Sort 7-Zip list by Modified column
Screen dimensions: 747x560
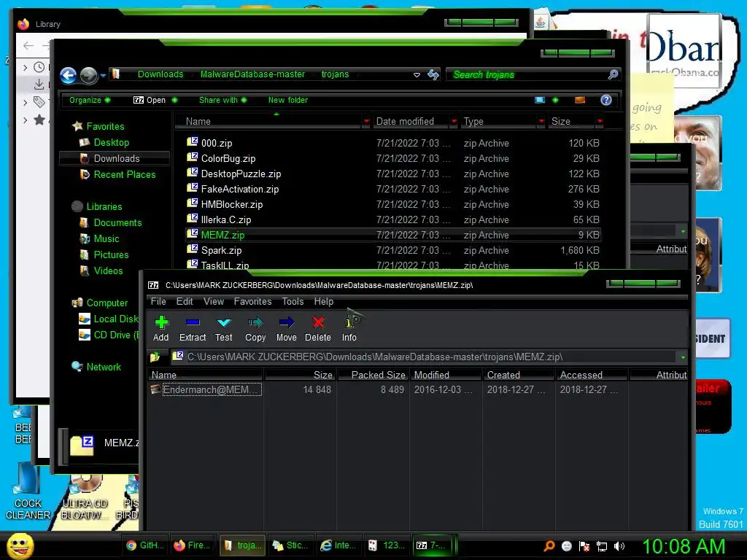pyautogui.click(x=446, y=375)
